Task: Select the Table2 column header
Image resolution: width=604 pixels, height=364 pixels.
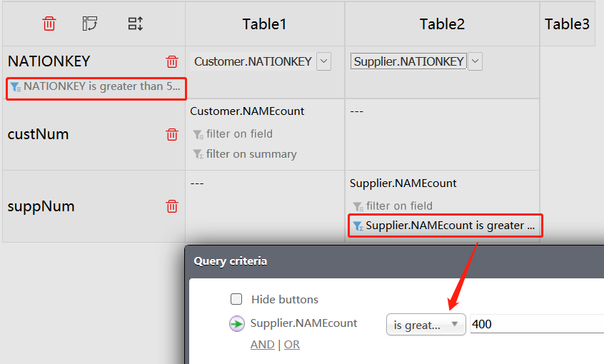Action: 442,24
